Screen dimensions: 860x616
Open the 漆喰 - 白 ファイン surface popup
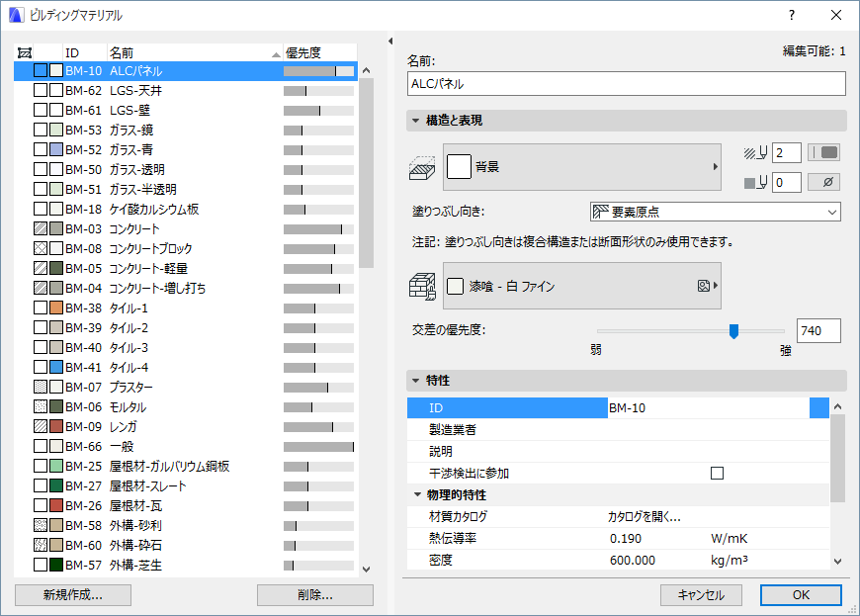[x=582, y=286]
